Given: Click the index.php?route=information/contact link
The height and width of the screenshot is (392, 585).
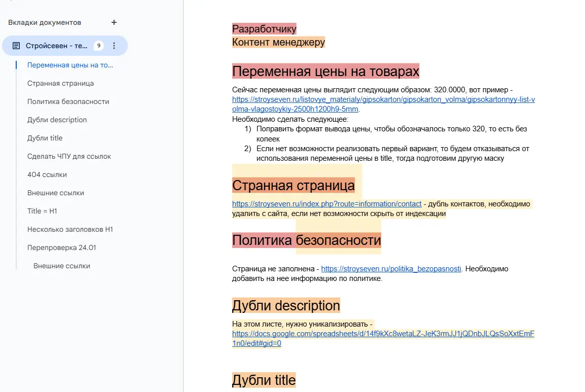Looking at the screenshot, I should tap(326, 204).
